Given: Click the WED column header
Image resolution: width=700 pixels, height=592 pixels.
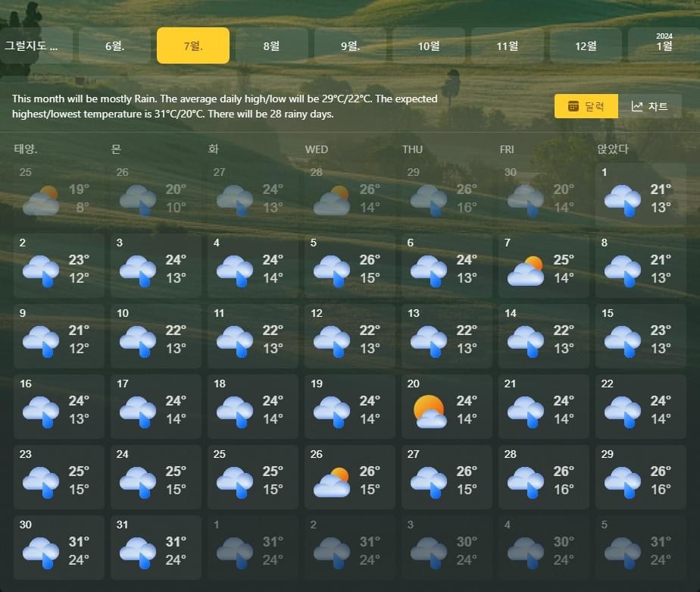Looking at the screenshot, I should [x=317, y=149].
